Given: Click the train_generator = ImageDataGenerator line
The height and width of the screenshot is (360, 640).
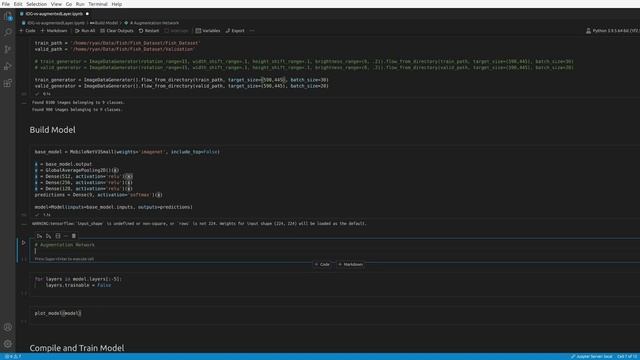Looking at the screenshot, I should (181, 80).
